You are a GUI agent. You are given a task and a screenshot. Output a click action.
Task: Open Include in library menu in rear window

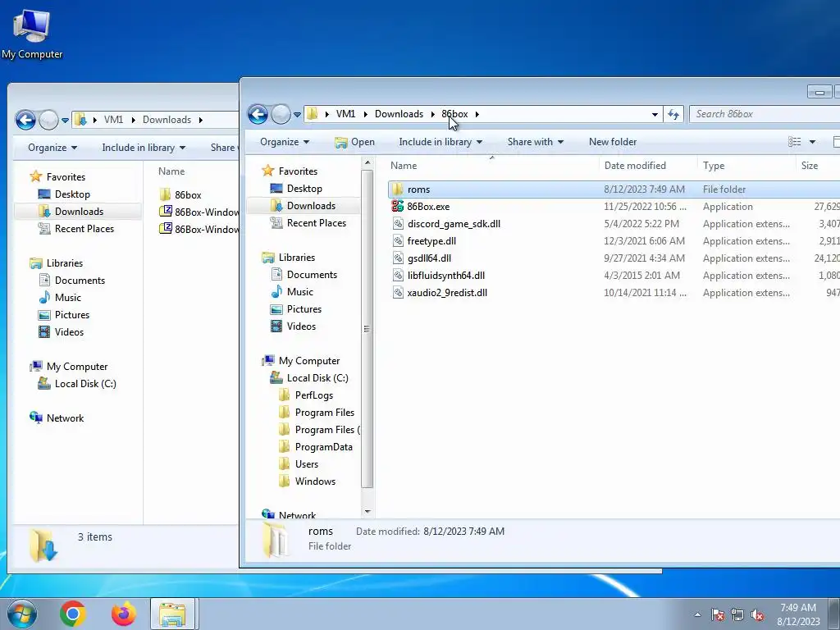144,148
